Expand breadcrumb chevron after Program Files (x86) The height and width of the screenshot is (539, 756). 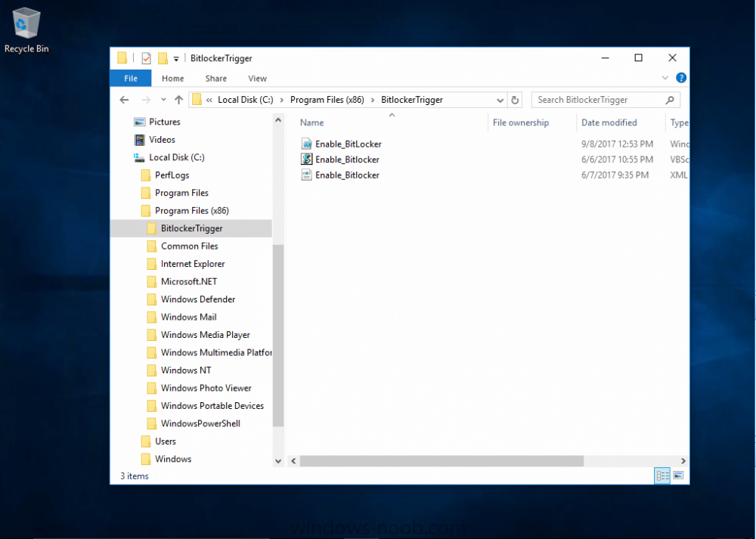372,100
